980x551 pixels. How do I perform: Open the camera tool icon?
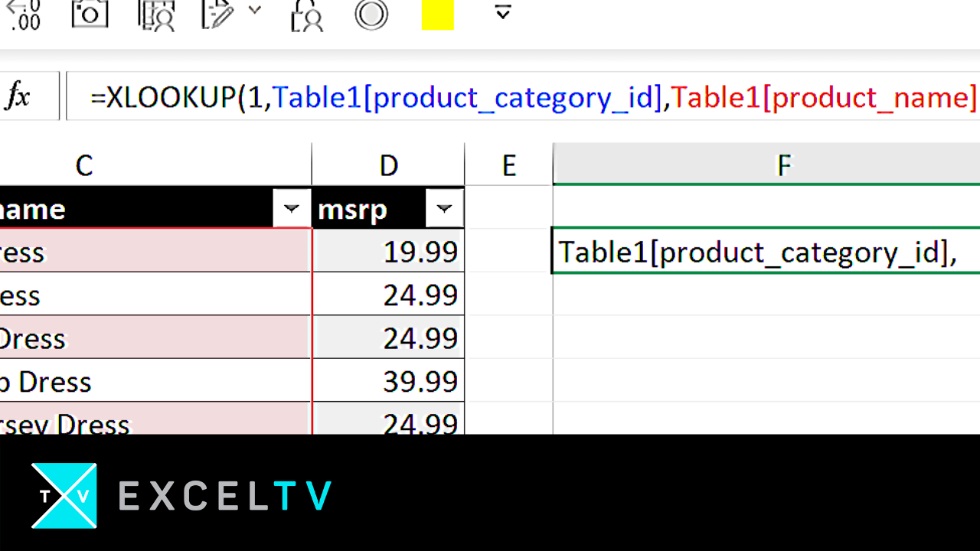tap(90, 13)
